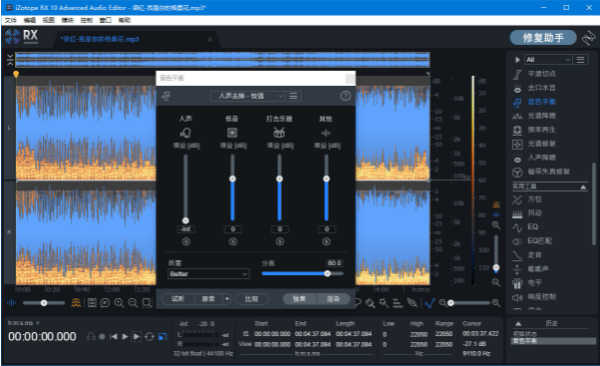The image size is (600, 366).
Task: Open the 磁带失真修复 module
Action: pyautogui.click(x=548, y=172)
